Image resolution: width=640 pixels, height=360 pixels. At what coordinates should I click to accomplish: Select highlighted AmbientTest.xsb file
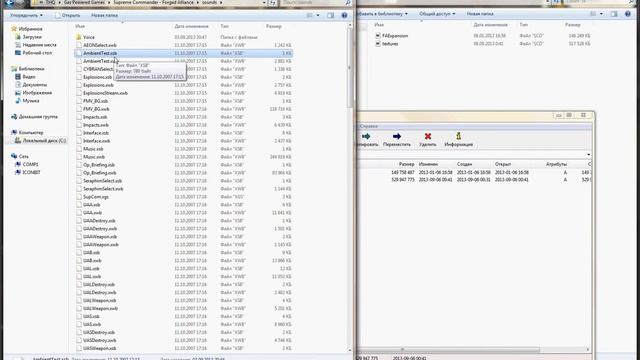coord(184,53)
